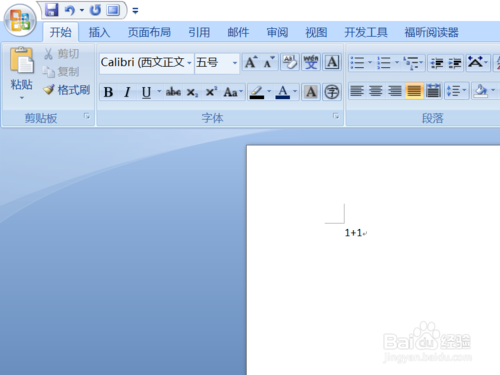Open the Asian layout button
Viewport: 500px width, 375px height.
pos(477,62)
